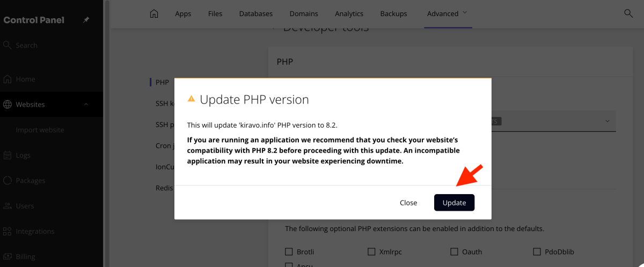Confirm the PHP update with Update button
The width and height of the screenshot is (644, 267).
pos(454,203)
